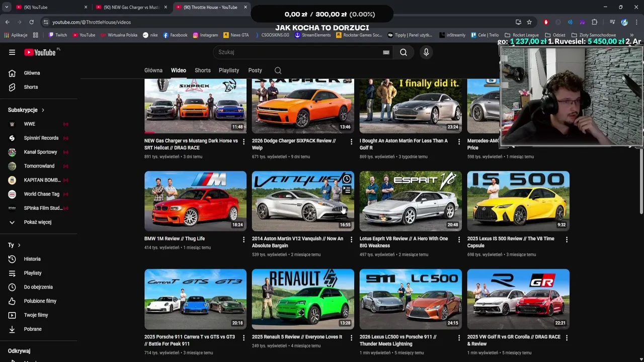Open Złoty Samochodowe bookmark folder
Viewport: 644px width, 362px height.
tap(594, 35)
